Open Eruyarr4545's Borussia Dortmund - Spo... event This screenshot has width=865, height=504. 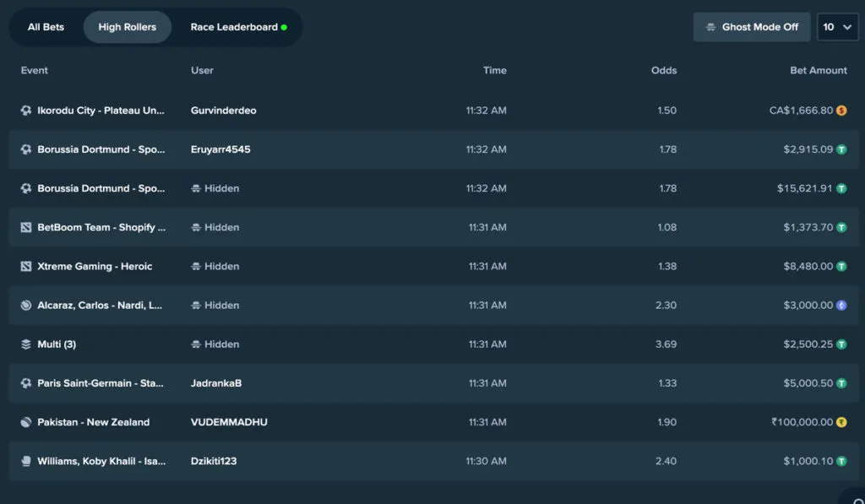click(101, 149)
